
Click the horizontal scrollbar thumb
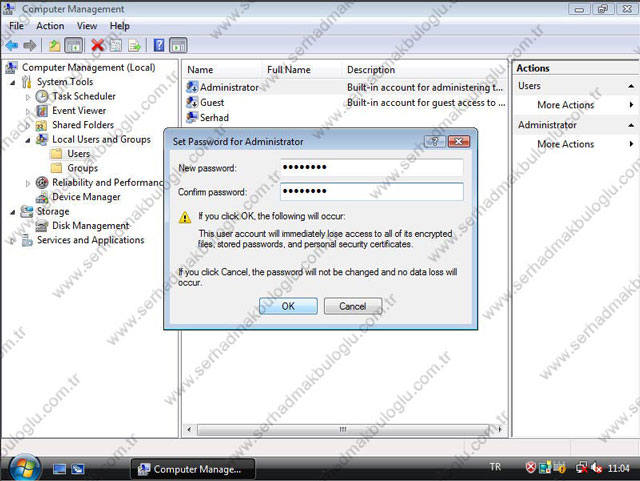point(343,429)
